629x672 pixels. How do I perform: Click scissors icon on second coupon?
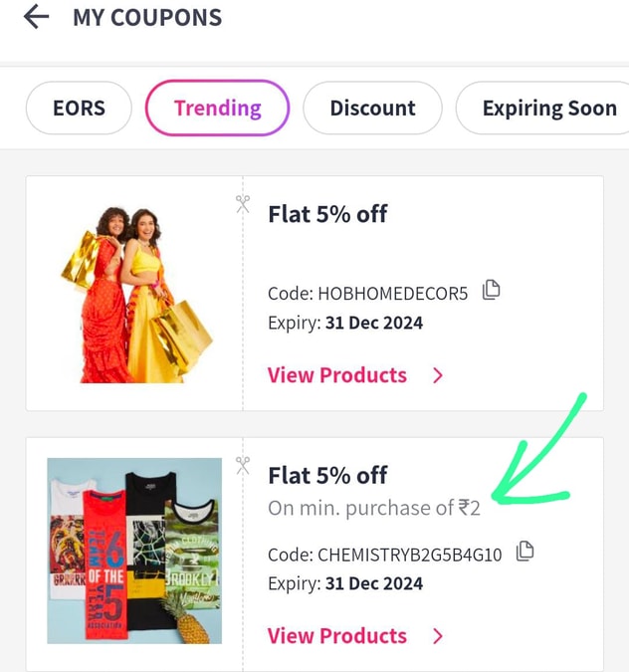click(x=243, y=465)
